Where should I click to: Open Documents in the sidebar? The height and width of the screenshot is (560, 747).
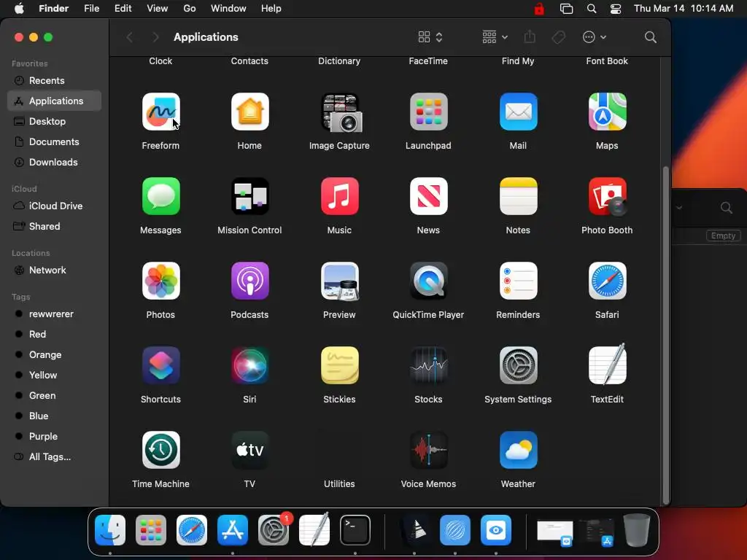pos(54,142)
